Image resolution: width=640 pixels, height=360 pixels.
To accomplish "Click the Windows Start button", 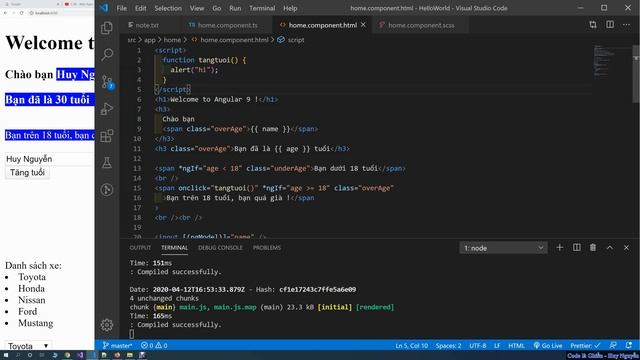I will [6, 355].
